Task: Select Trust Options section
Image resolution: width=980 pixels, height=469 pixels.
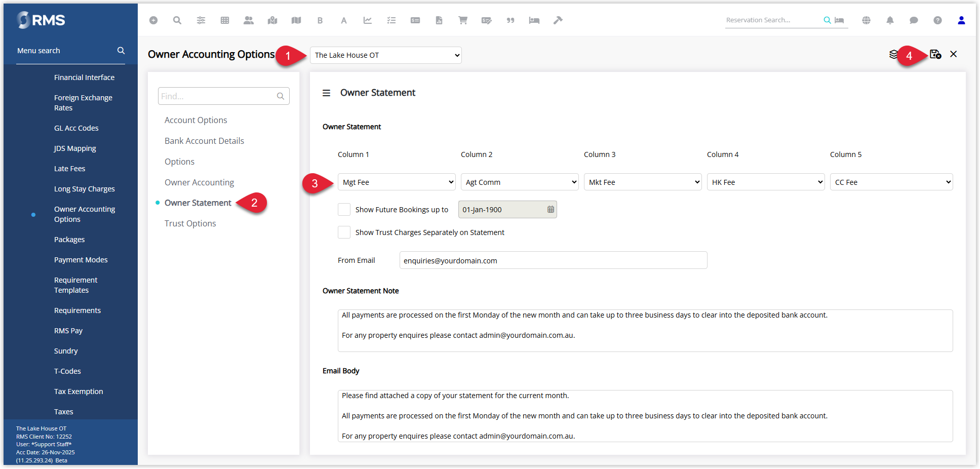Action: 190,223
